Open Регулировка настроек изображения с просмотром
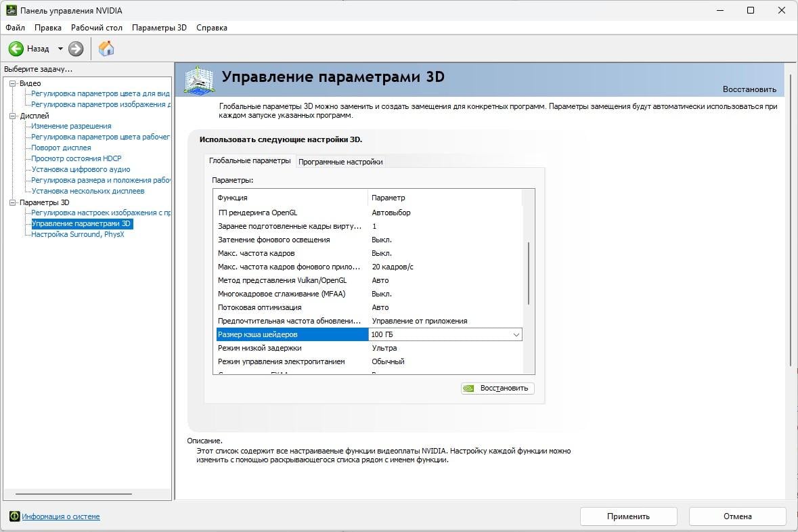The width and height of the screenshot is (798, 532). click(x=100, y=213)
